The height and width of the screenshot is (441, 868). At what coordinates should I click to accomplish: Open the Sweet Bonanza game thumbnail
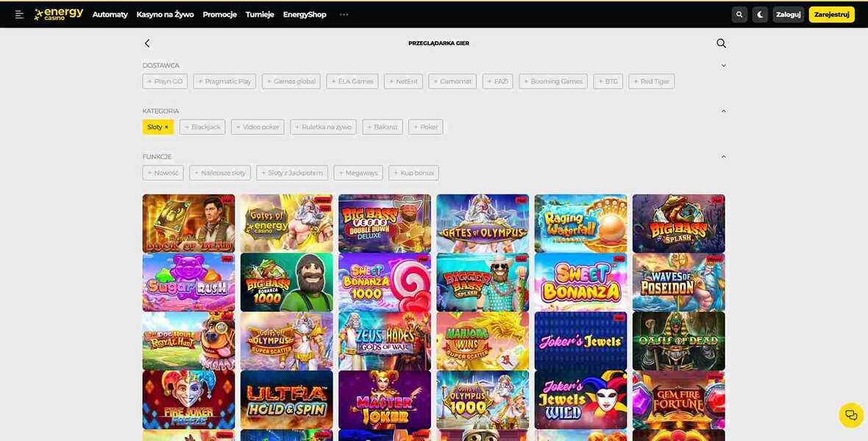[580, 283]
